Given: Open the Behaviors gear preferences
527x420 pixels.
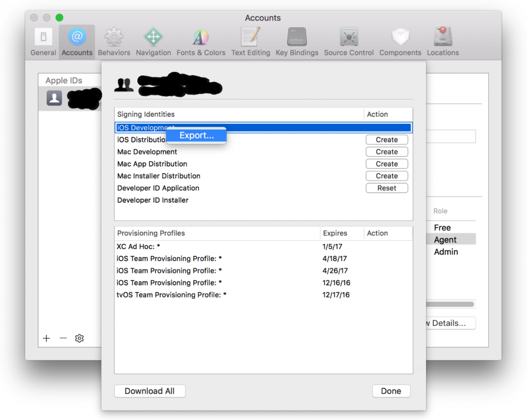Looking at the screenshot, I should [114, 42].
